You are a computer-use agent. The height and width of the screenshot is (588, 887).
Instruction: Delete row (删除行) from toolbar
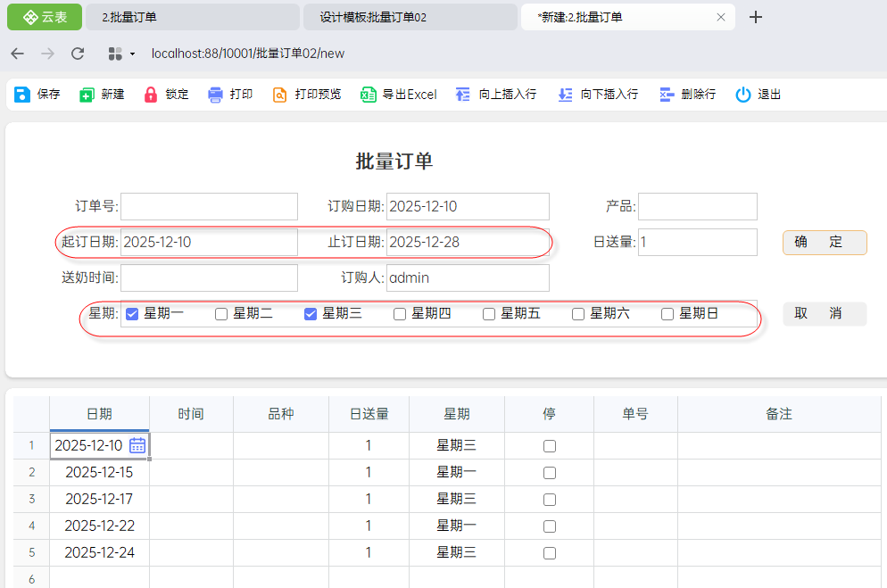tap(687, 95)
